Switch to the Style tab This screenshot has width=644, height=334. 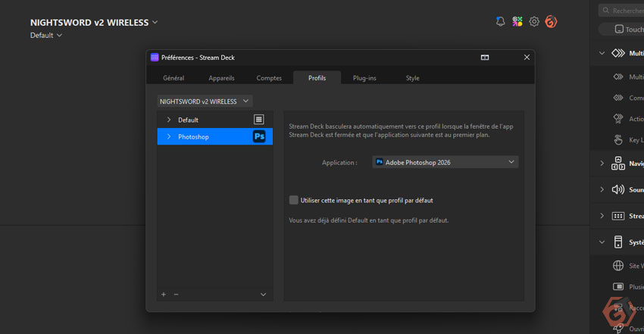[x=413, y=77]
